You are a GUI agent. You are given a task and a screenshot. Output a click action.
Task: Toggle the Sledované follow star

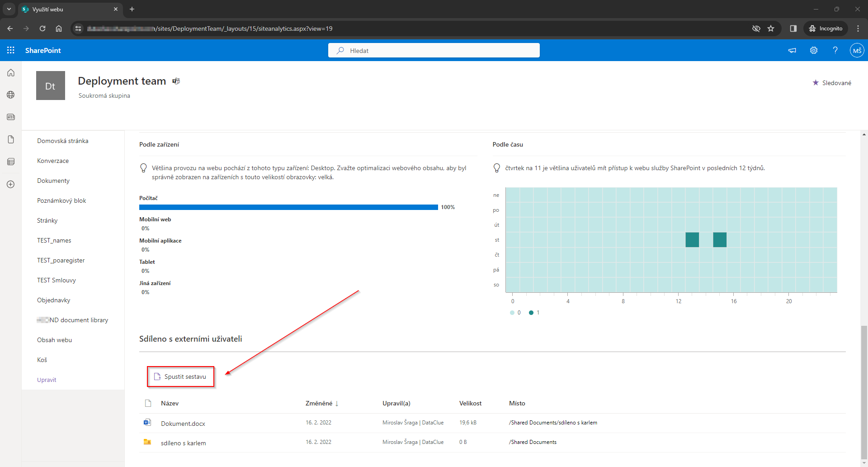831,83
